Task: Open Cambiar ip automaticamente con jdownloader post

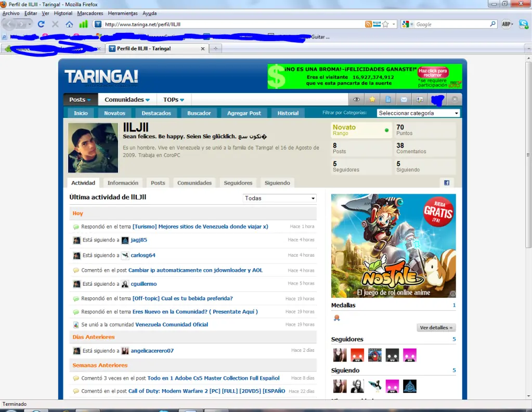Action: (196, 270)
